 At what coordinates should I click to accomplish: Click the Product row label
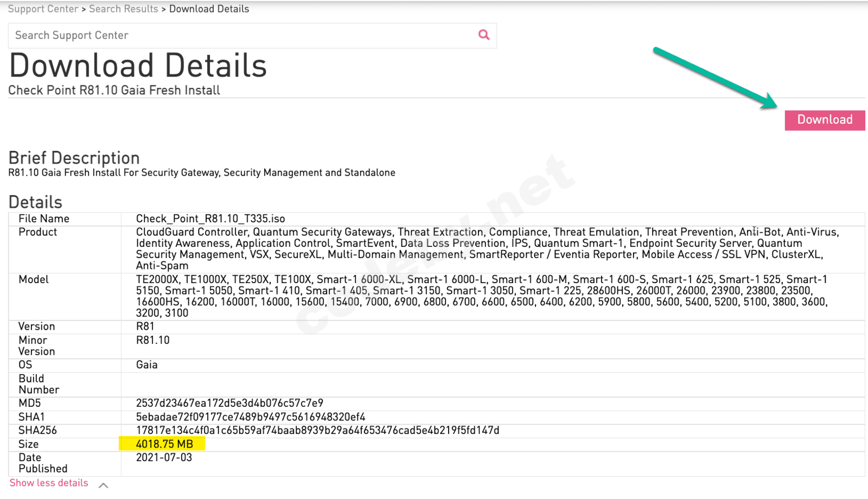(x=37, y=232)
